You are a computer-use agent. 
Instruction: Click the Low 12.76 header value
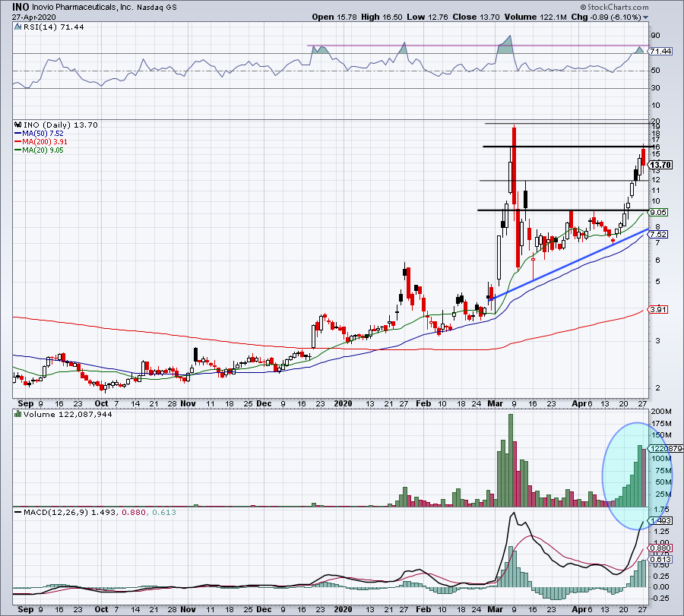[427, 17]
